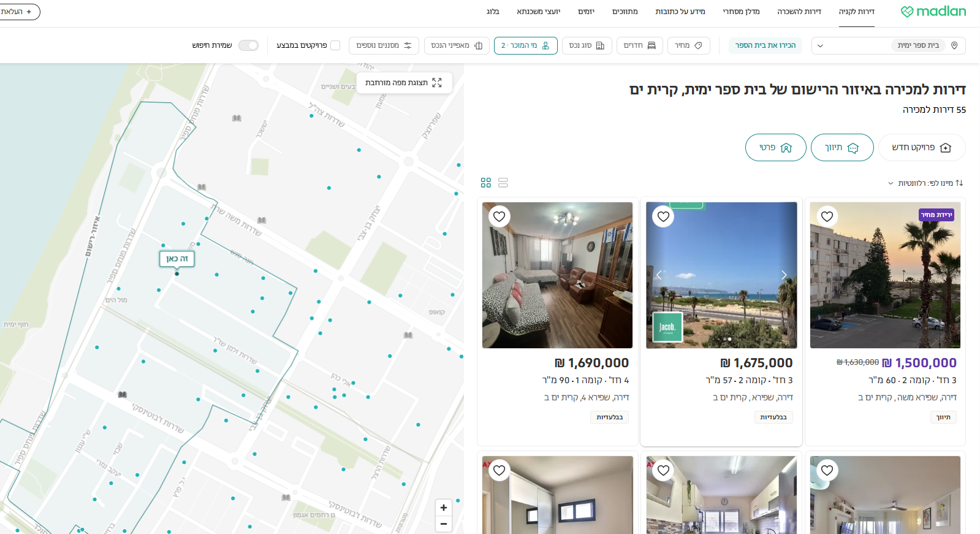Open מדלן מסחרי in top navigation

(740, 12)
